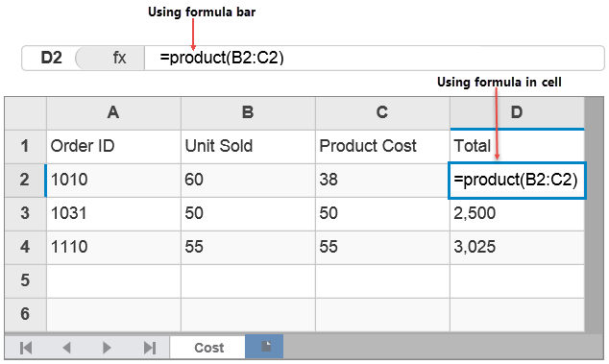The width and height of the screenshot is (609, 364).
Task: Click the previous sheet arrow
Action: coord(67,348)
